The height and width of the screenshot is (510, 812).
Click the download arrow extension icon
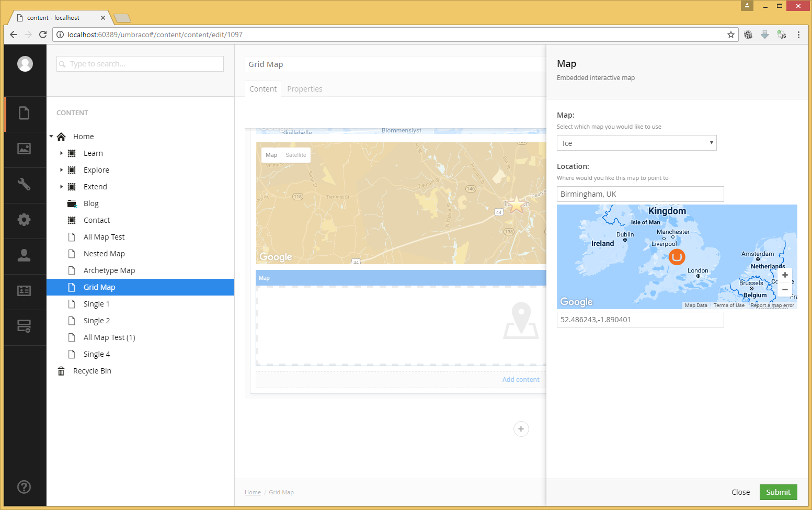point(765,35)
